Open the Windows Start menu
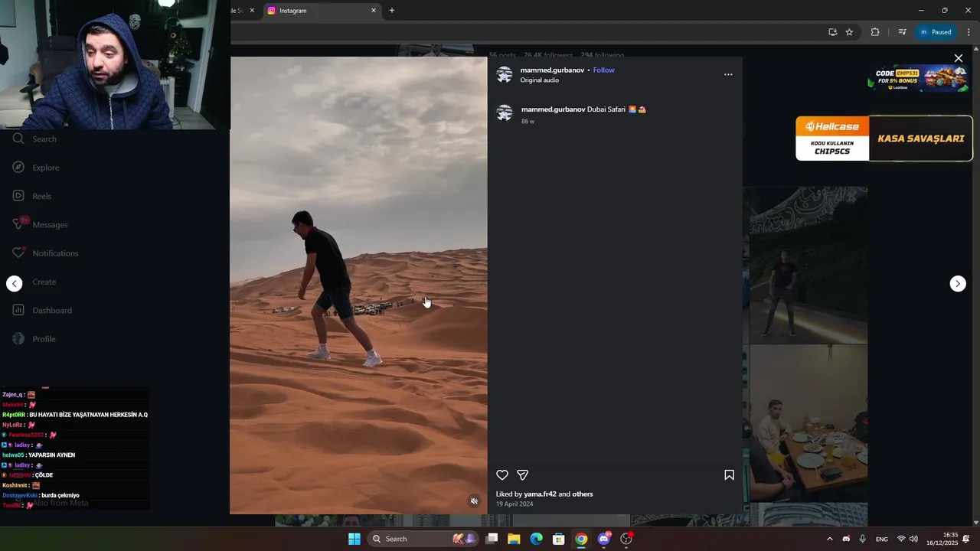980x551 pixels. (354, 539)
